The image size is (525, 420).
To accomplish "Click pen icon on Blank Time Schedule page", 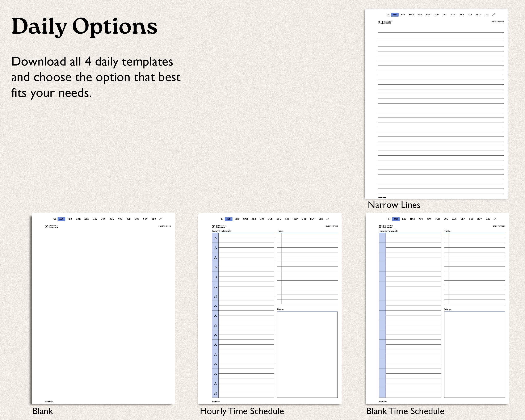I will point(495,219).
